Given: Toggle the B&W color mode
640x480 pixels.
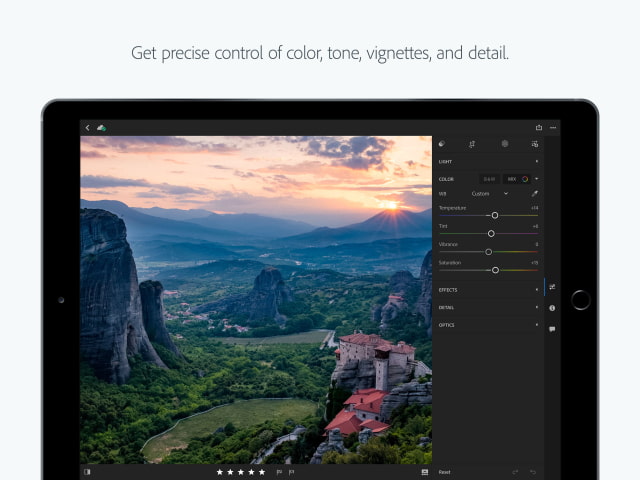Looking at the screenshot, I should click(x=489, y=179).
